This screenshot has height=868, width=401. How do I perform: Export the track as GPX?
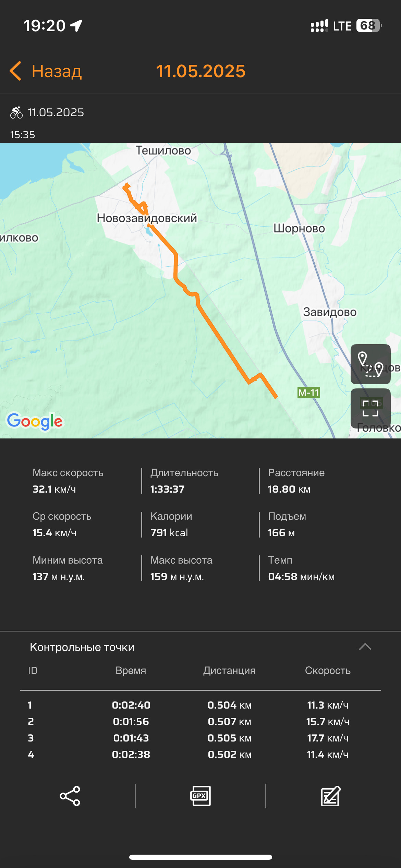pos(200,796)
